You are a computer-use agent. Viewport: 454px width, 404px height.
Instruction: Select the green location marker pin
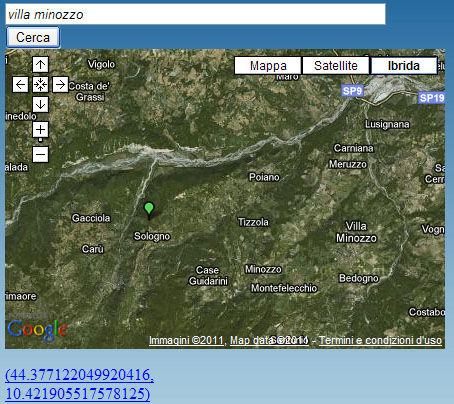point(149,211)
